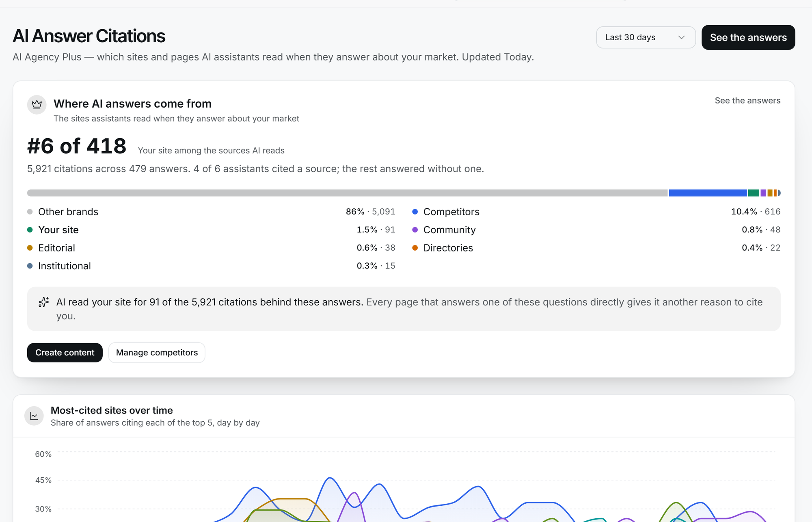Click the sparkle icon in the insight banner
This screenshot has width=812, height=522.
pyautogui.click(x=44, y=302)
